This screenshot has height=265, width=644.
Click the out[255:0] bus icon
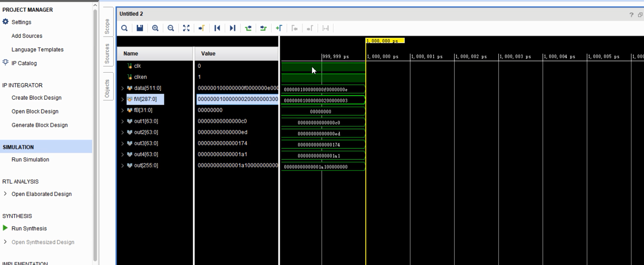point(130,165)
